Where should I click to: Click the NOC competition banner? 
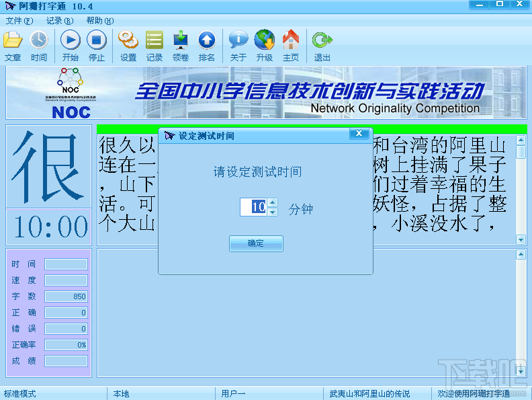pyautogui.click(x=266, y=93)
